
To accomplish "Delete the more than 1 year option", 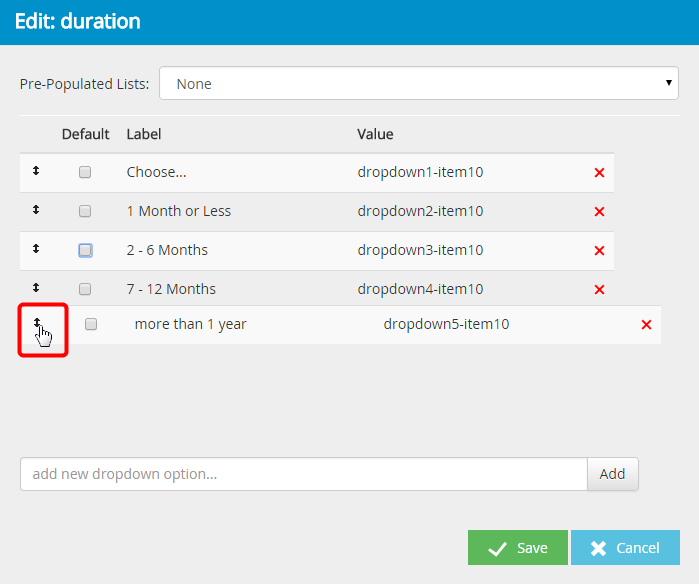I will 646,325.
